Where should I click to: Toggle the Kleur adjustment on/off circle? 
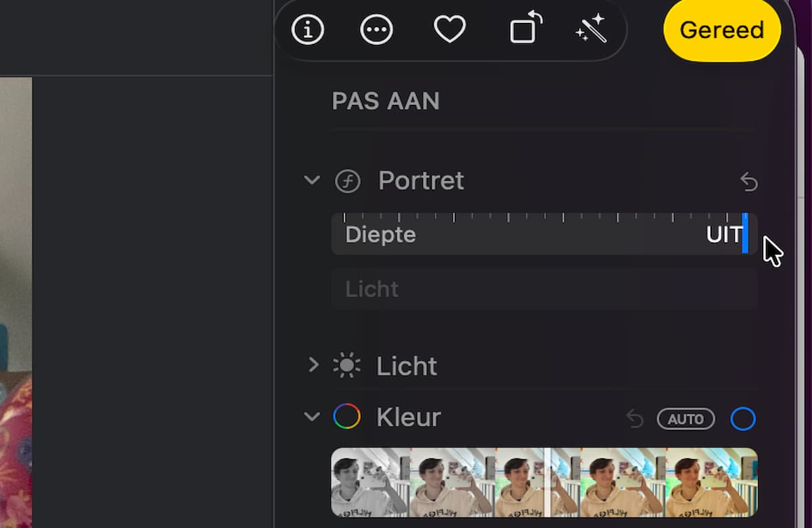[x=743, y=419]
